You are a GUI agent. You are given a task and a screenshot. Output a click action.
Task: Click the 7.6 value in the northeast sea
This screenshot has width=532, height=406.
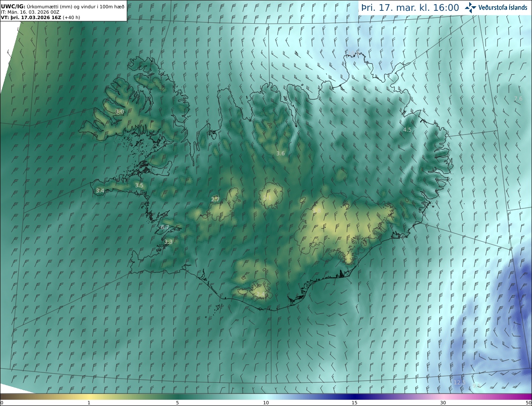click(518, 98)
